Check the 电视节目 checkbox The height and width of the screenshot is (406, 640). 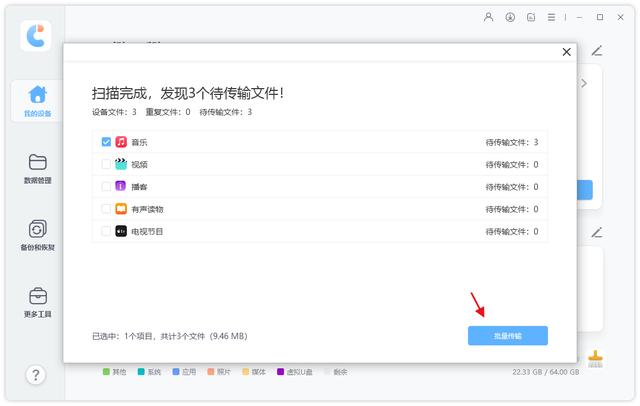tap(106, 231)
